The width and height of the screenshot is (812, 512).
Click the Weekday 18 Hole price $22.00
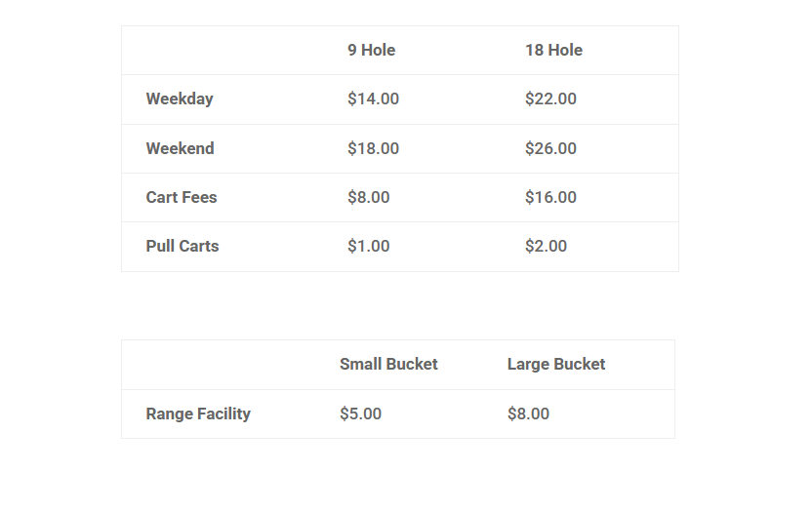(550, 99)
